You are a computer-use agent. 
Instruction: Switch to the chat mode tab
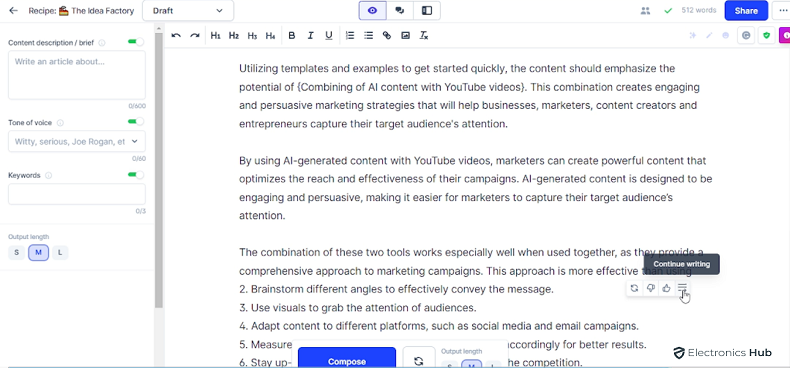400,11
